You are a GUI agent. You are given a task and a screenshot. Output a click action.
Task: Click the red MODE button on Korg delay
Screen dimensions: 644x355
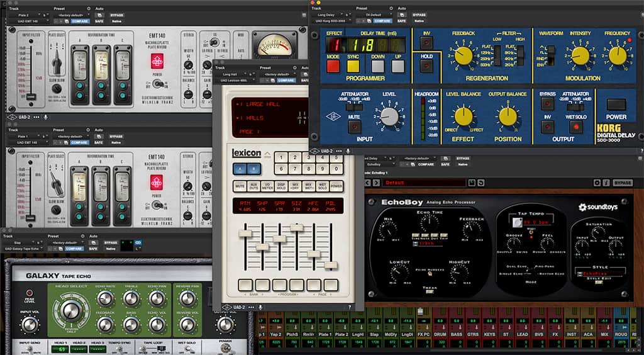pos(333,66)
